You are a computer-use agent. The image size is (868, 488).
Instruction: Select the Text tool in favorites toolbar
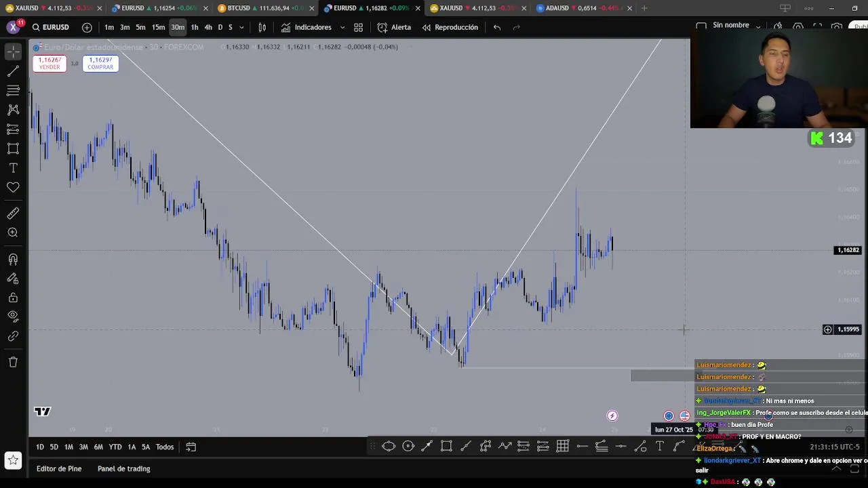(x=660, y=446)
